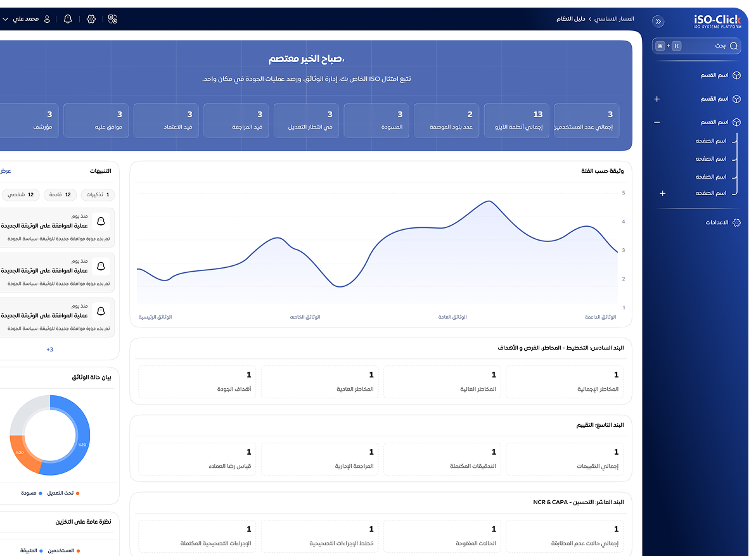Screen dimensions: 756x556
Task: Open الاعدادات via the sidebar gear icon
Action: [736, 223]
